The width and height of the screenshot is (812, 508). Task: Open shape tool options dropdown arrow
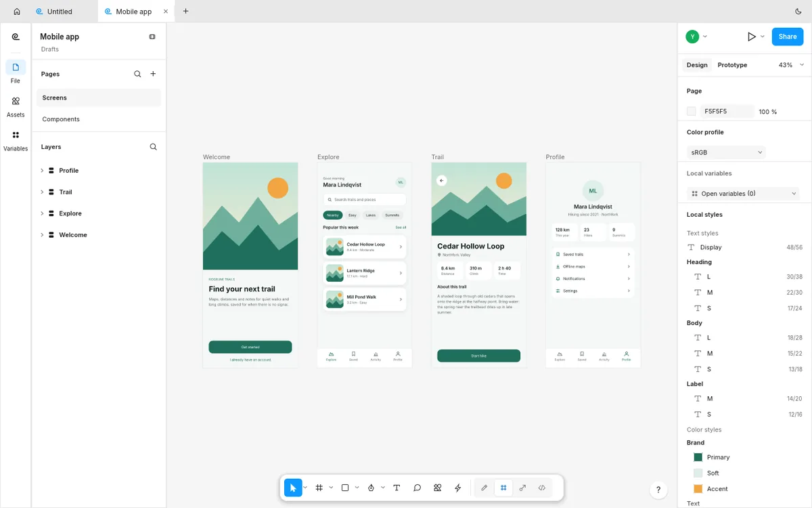(357, 488)
